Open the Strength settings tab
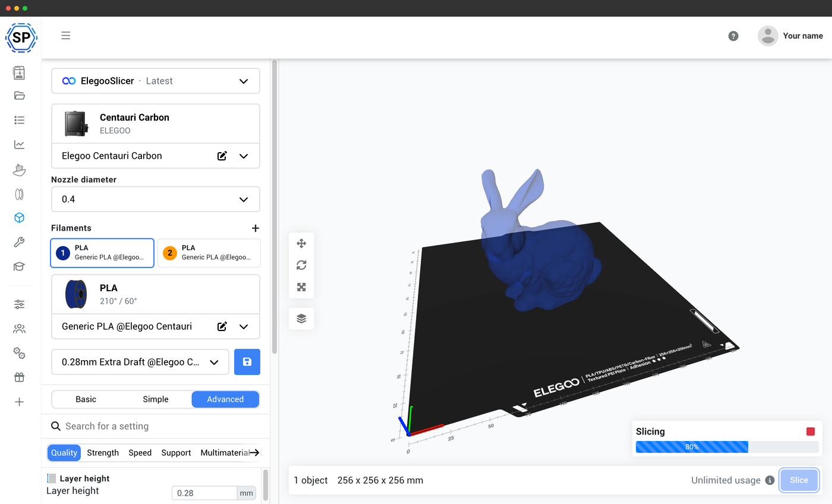Screen dimensions: 832x504 coord(103,453)
